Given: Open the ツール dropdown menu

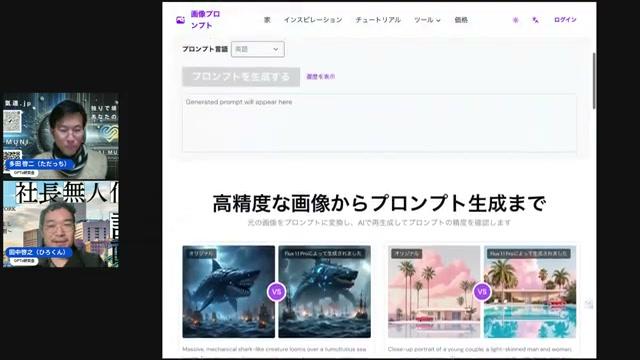Looking at the screenshot, I should tap(427, 20).
